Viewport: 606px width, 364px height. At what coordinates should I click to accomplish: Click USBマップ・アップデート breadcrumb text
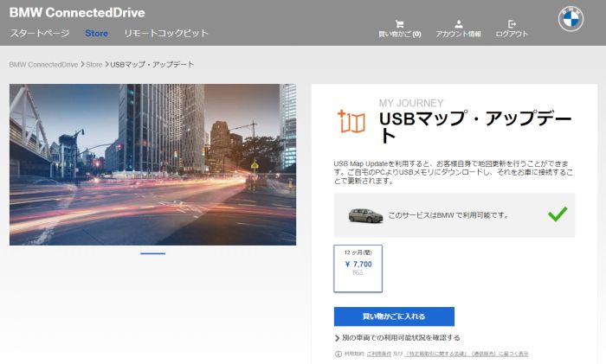pyautogui.click(x=151, y=65)
